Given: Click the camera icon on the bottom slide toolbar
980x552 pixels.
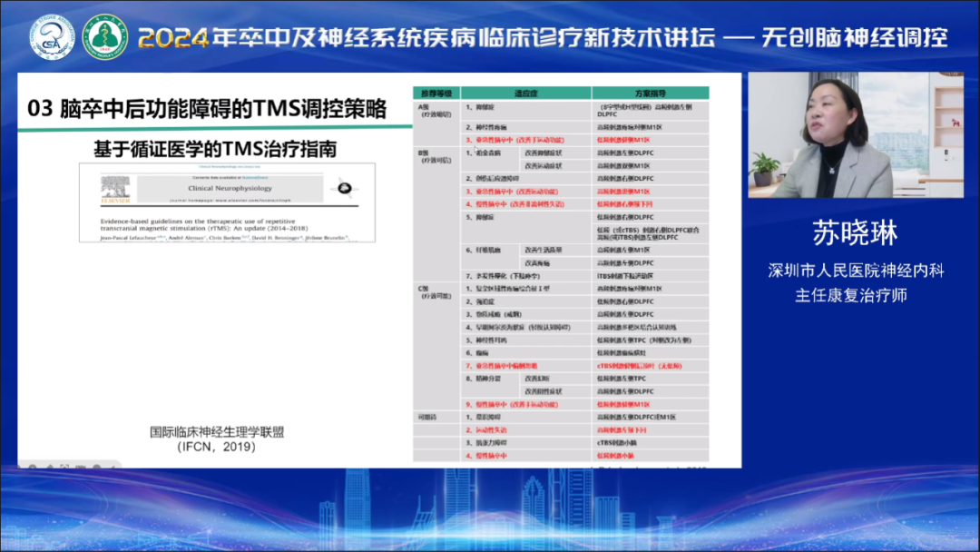Looking at the screenshot, I should pos(81,466).
